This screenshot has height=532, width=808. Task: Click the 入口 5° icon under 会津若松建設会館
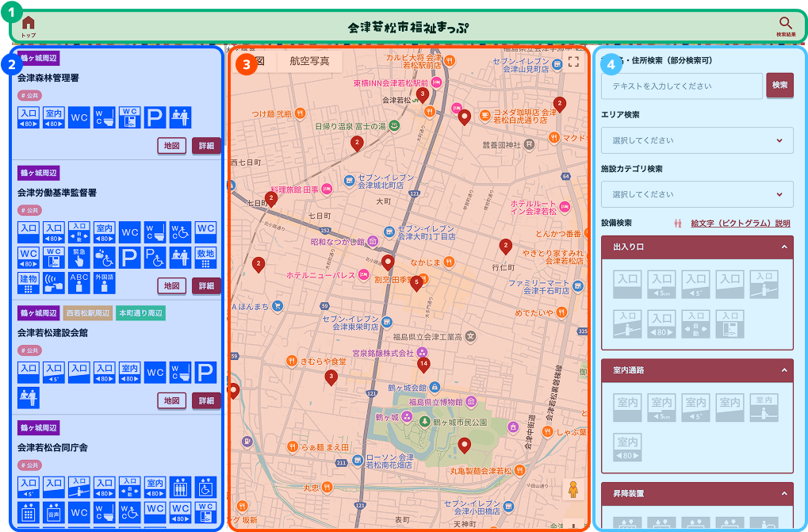pyautogui.click(x=54, y=373)
